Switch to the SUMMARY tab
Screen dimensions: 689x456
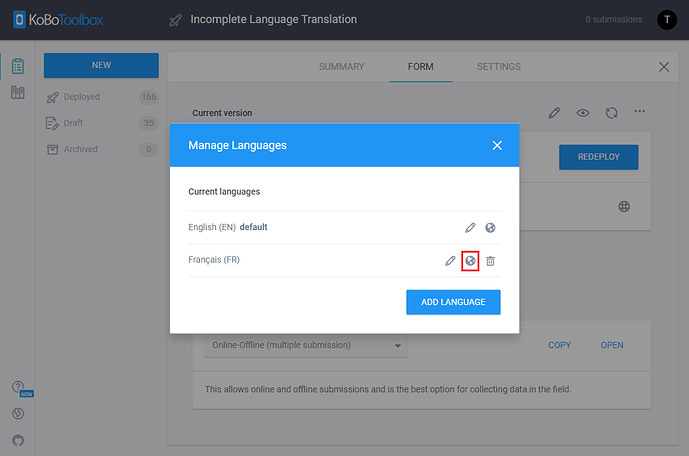click(x=341, y=67)
